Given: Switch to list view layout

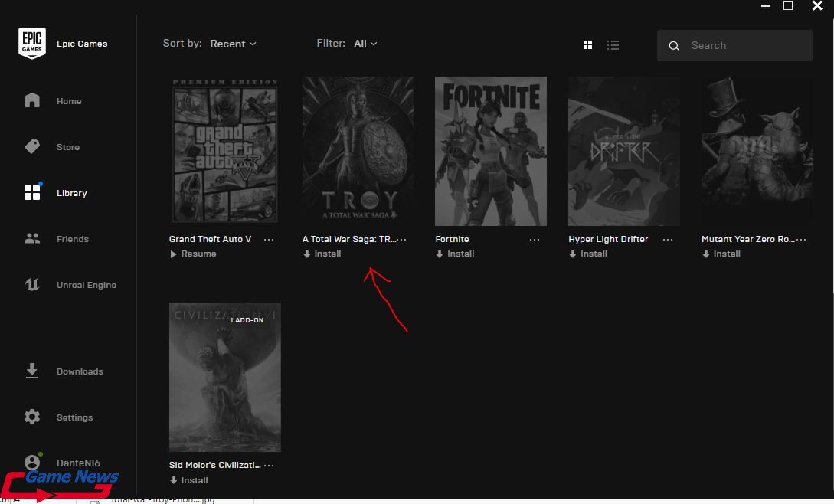Looking at the screenshot, I should 613,45.
